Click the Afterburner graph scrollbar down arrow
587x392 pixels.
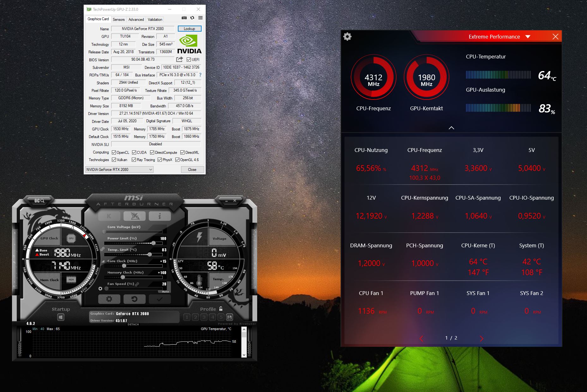click(x=244, y=355)
